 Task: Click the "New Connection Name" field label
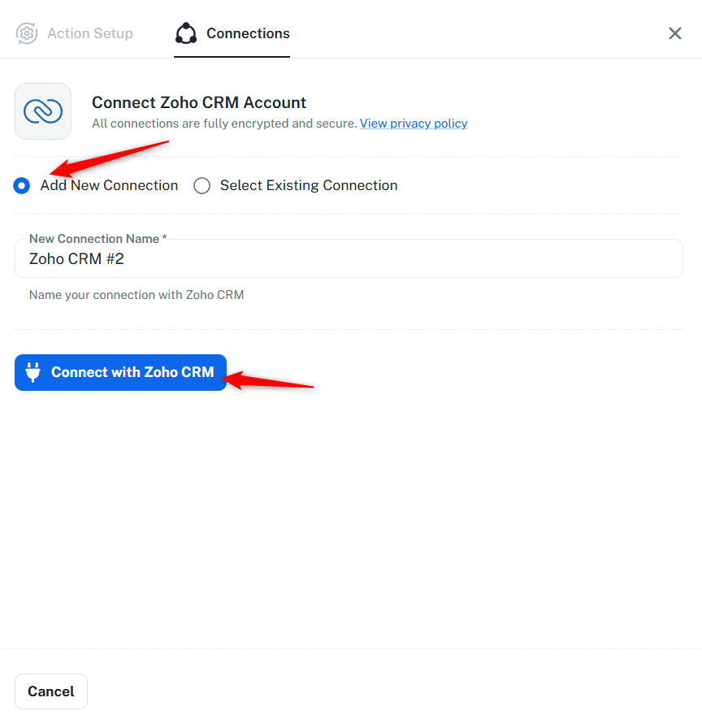(93, 239)
